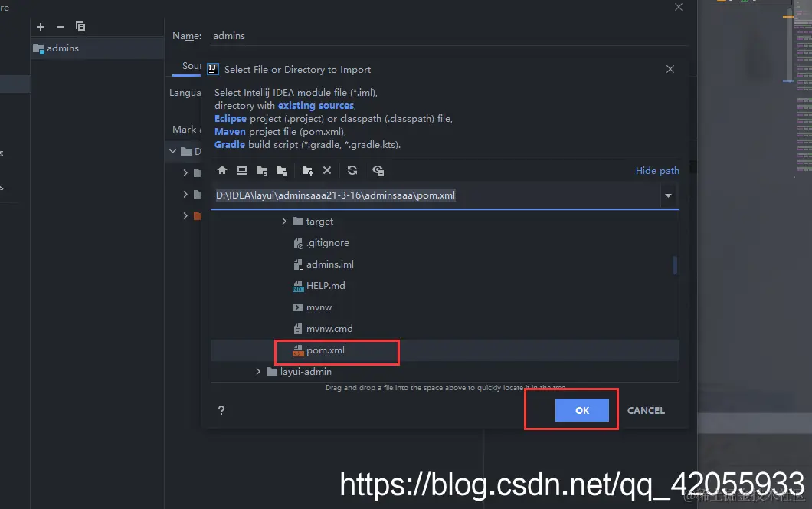This screenshot has height=509, width=812.
Task: Edit the module Name field
Action: tap(450, 36)
